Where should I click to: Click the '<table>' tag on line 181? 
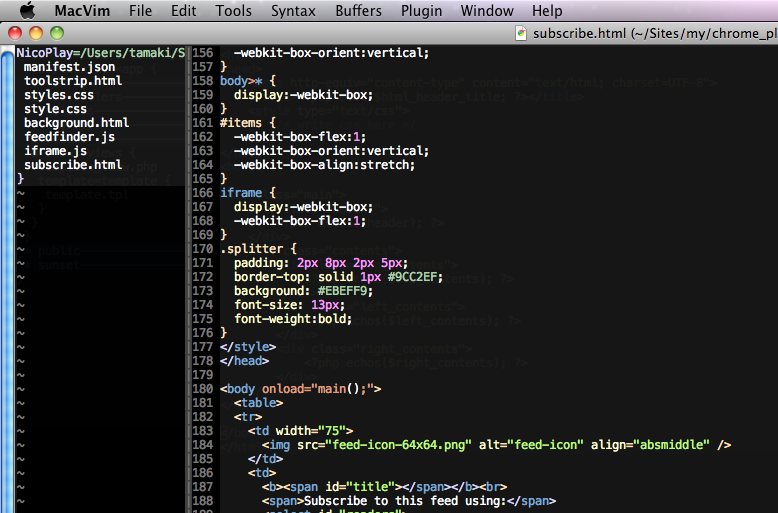[258, 403]
